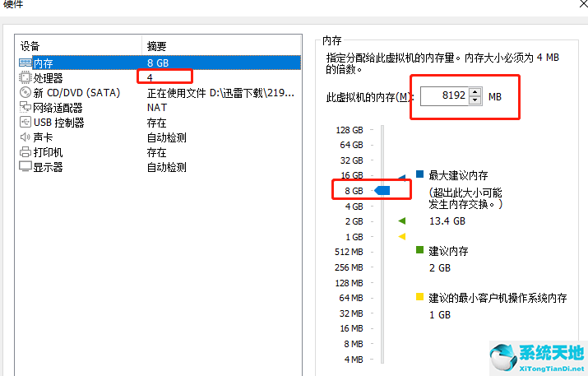The image size is (588, 376).
Task: Click the 512 MB slider scale label
Action: coord(349,252)
